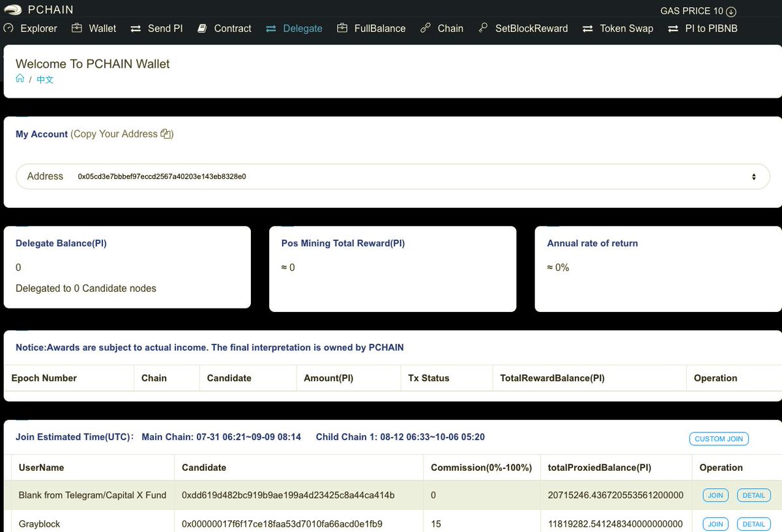
Task: Click totalProxiedBalance 11819282.54124...
Action: tap(615, 524)
